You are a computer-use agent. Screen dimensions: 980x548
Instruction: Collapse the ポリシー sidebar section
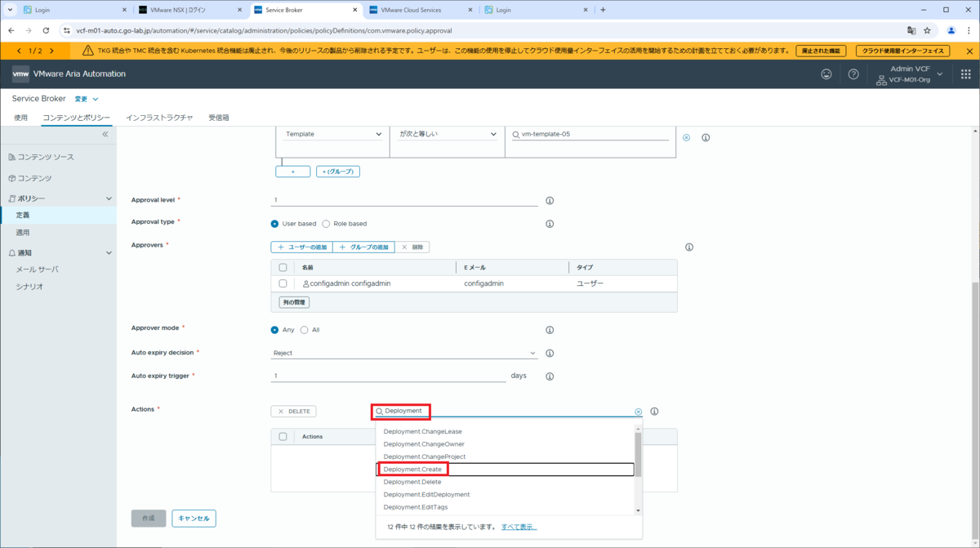pyautogui.click(x=109, y=198)
